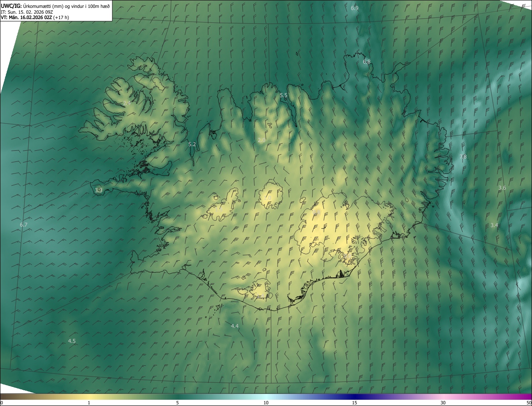Click the 6.9 value label on the map
The image size is (532, 406).
355,8
